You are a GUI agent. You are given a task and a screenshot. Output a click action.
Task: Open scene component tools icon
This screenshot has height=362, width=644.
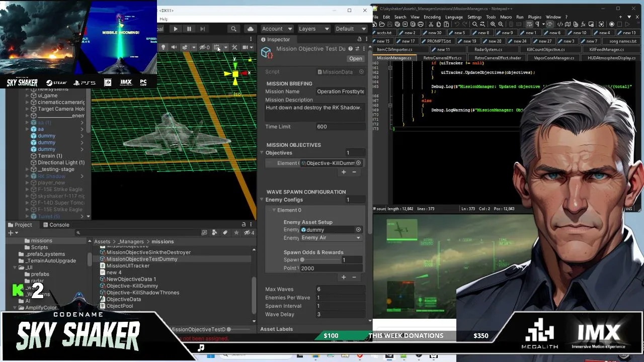coord(234,47)
